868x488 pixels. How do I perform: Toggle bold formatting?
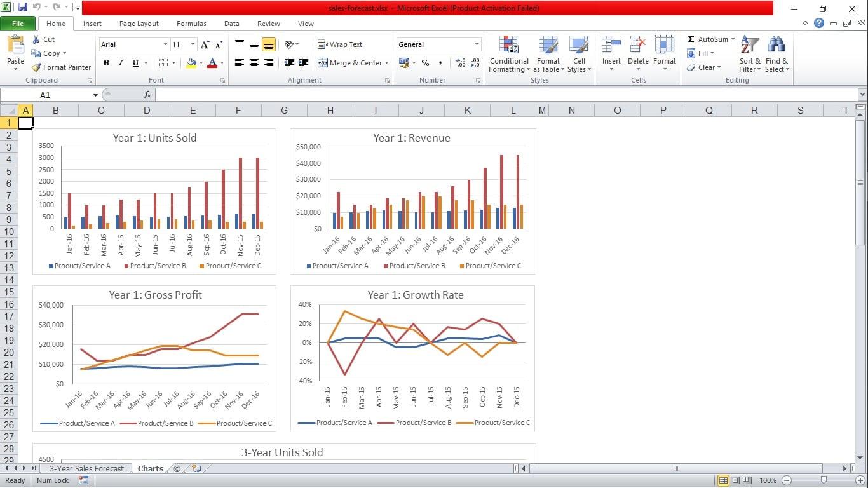coord(106,63)
